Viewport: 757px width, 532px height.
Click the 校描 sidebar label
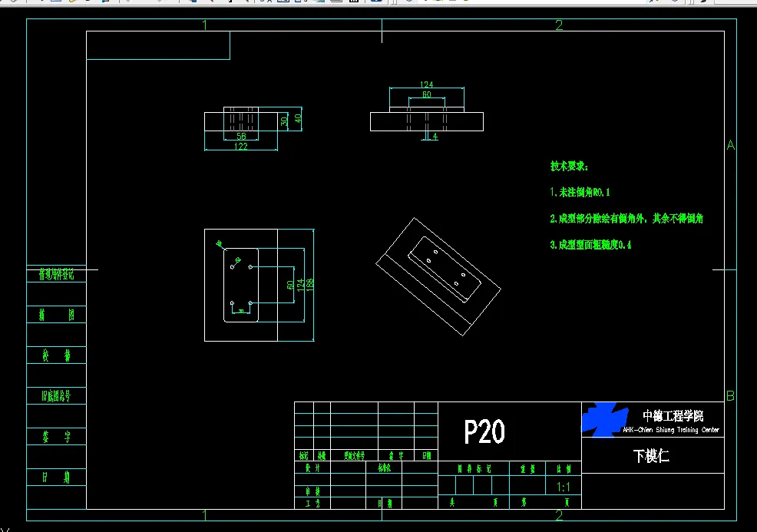tap(57, 355)
